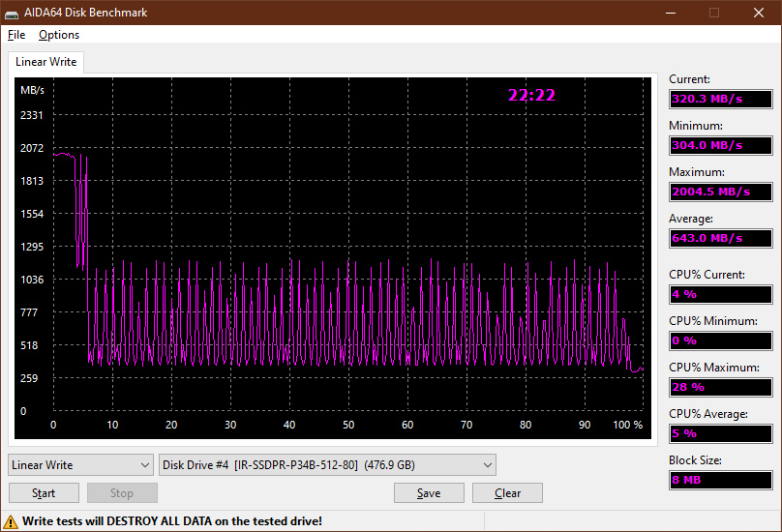The image size is (782, 532).
Task: Click the 2072 label on graph axis
Action: [x=31, y=148]
